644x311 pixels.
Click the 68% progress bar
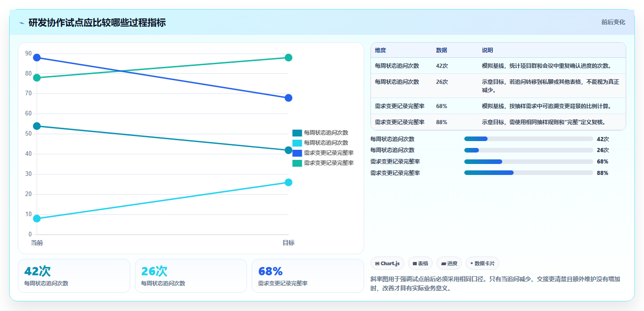[528, 162]
